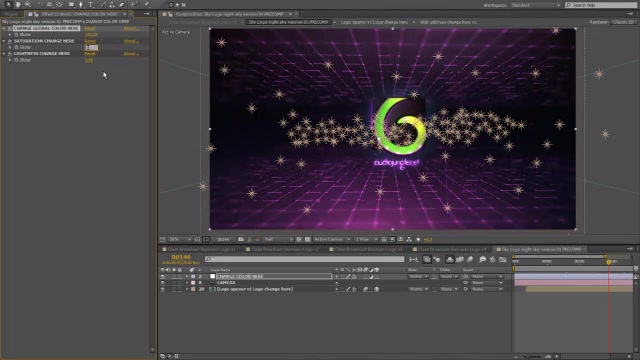
Task: Select the Selection arrow tool
Action: [x=8, y=4]
